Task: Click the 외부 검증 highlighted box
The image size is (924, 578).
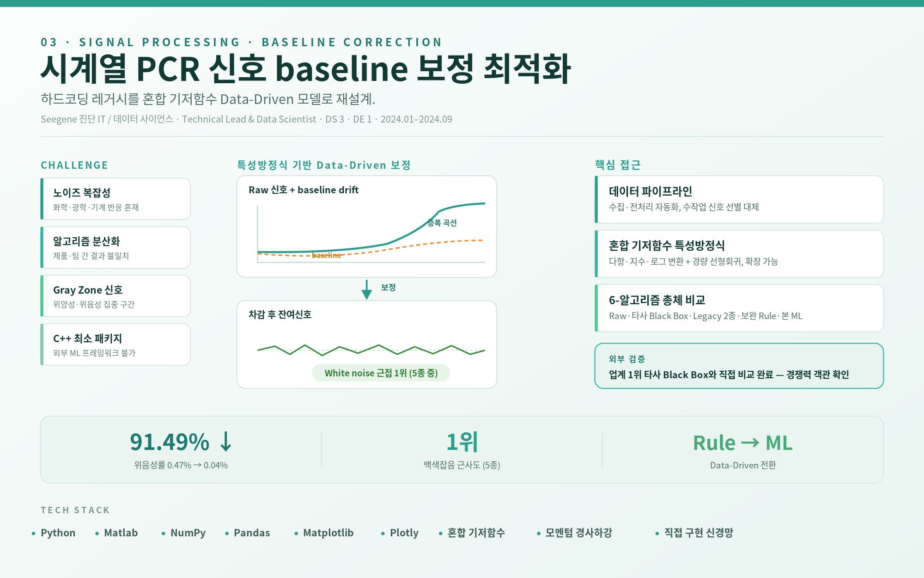Action: 739,366
